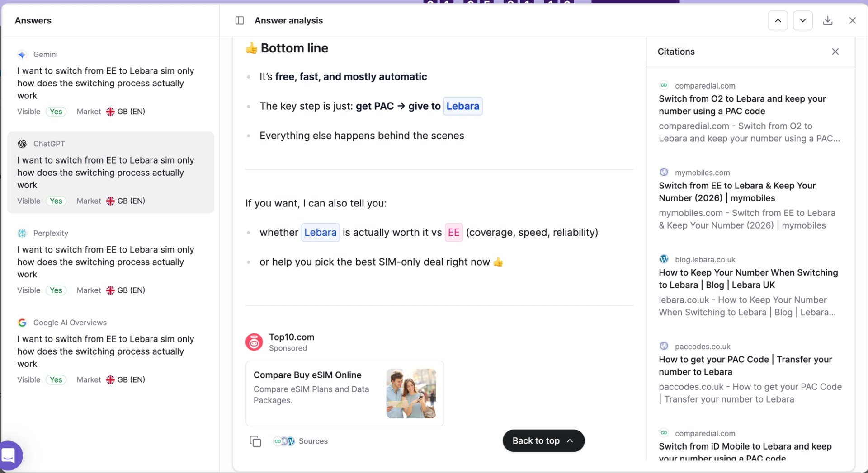Open the chat widget bubble
Screen dimensions: 868x473
pyautogui.click(x=9, y=455)
